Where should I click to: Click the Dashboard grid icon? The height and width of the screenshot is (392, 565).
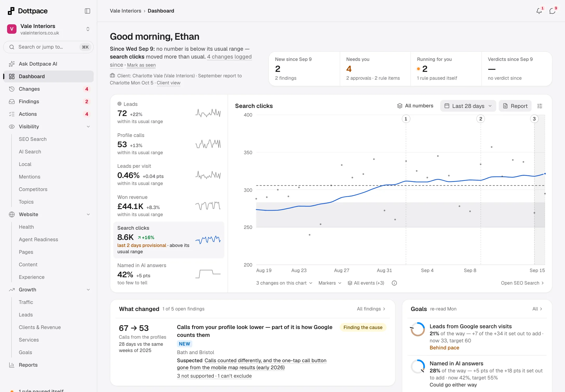click(12, 77)
